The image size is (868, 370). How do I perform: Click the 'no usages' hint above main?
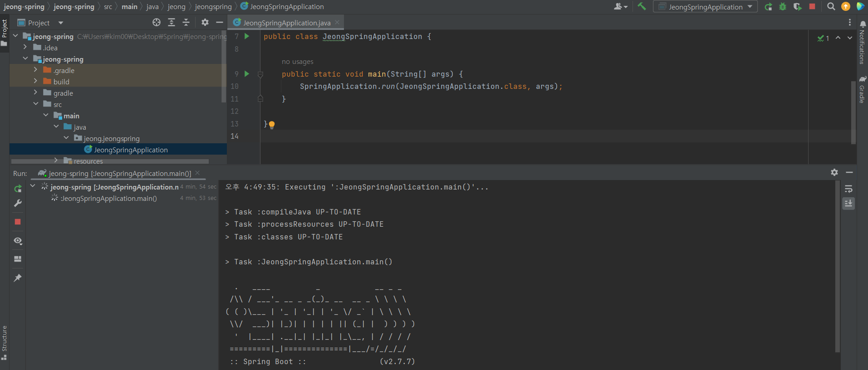(x=298, y=62)
